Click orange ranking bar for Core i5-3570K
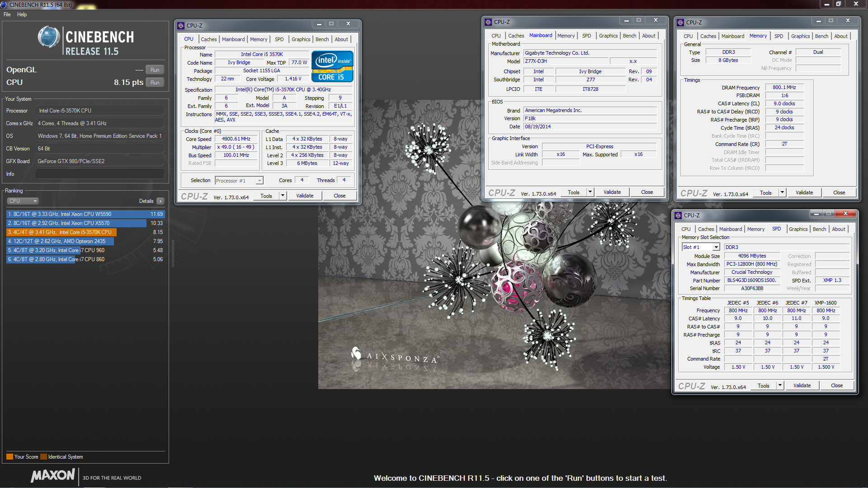 click(61, 232)
